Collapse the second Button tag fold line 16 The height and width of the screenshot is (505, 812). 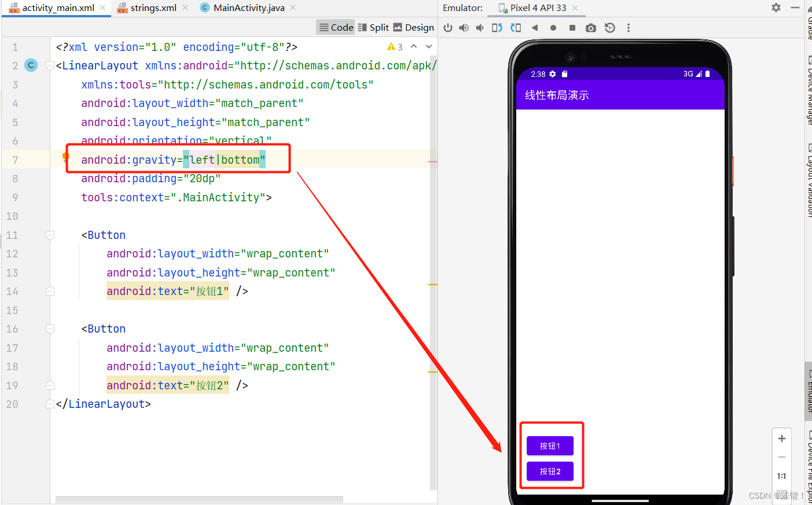50,329
